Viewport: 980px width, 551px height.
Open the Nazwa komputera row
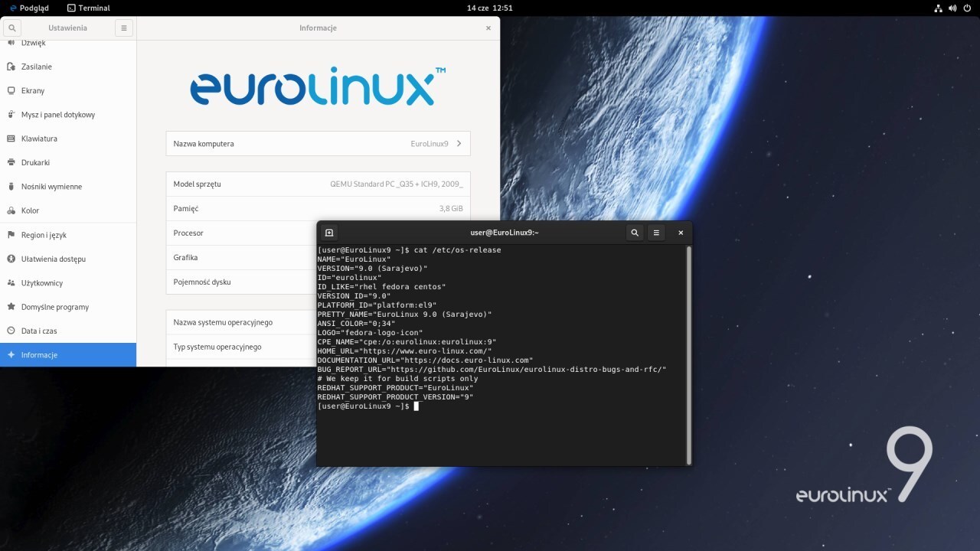(x=318, y=144)
